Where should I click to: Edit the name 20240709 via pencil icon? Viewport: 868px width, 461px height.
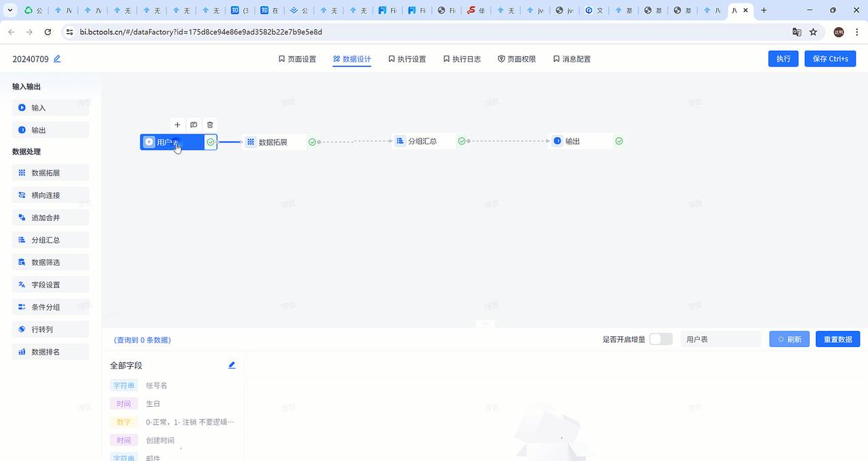click(57, 59)
